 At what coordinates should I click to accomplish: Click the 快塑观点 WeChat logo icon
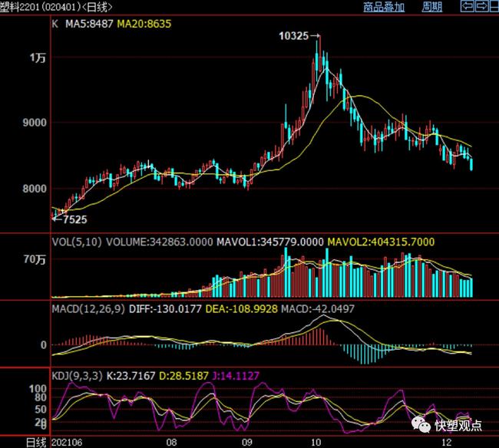tap(423, 426)
